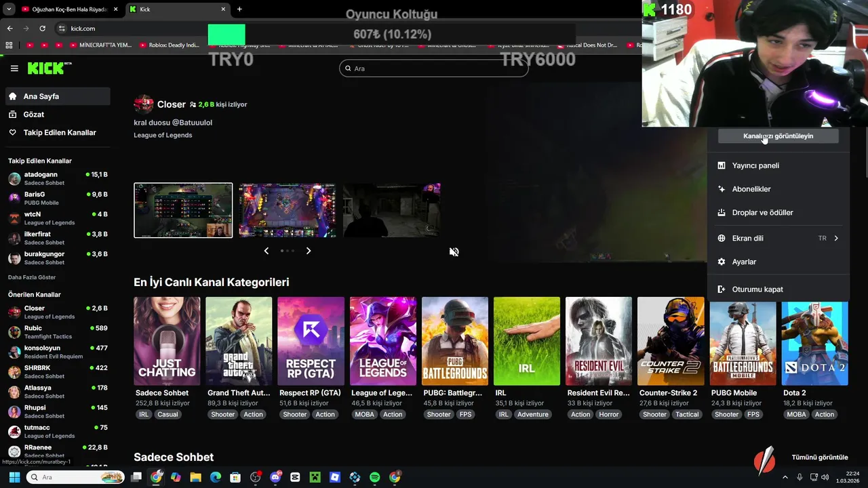
Task: Click Casual tag under Sadece Sohbet
Action: [x=167, y=414]
